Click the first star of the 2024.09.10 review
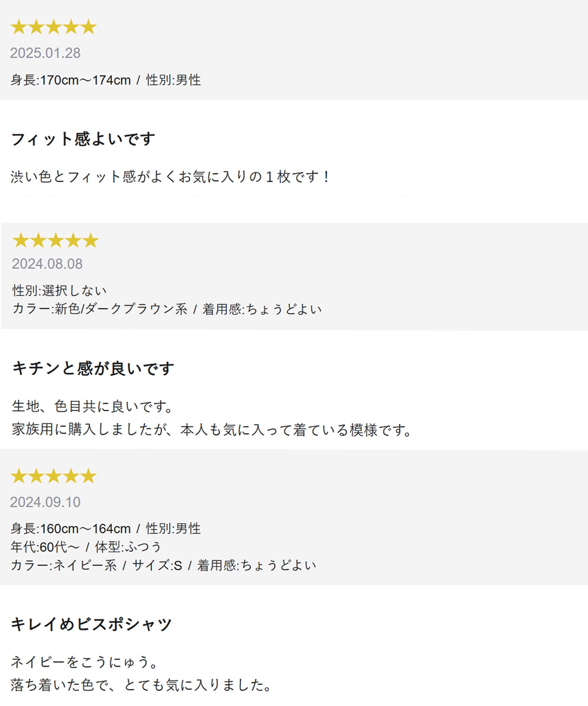 point(18,476)
